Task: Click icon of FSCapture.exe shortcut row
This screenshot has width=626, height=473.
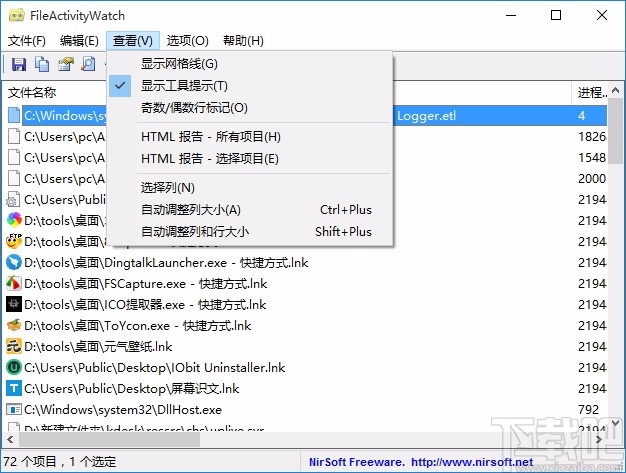Action: [x=14, y=283]
